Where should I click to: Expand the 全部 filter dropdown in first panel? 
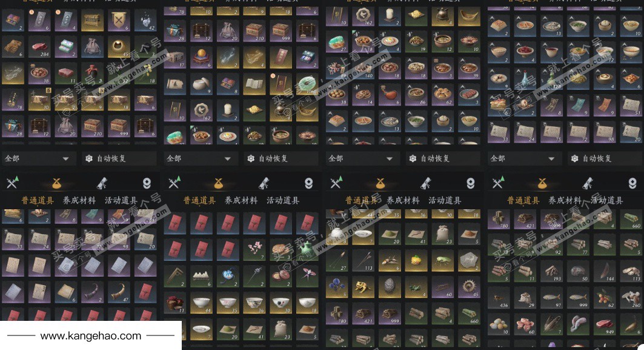coord(38,158)
